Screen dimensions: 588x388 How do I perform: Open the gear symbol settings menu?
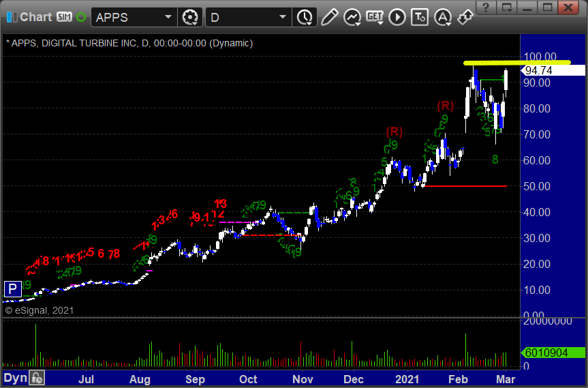point(189,17)
